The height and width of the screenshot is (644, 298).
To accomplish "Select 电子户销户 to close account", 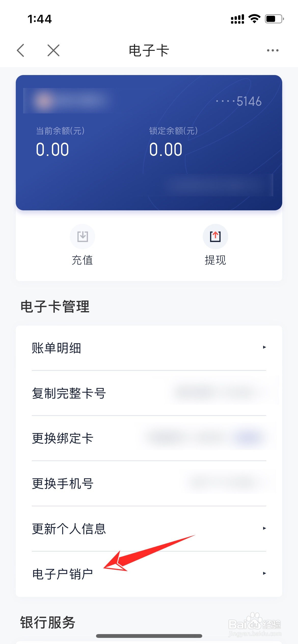I will click(149, 574).
